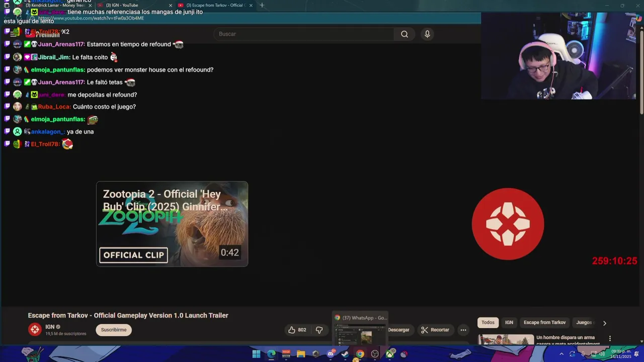The image size is (644, 362).
Task: Switch to Kendrick Lamar - Money Trees tab
Action: point(55,5)
